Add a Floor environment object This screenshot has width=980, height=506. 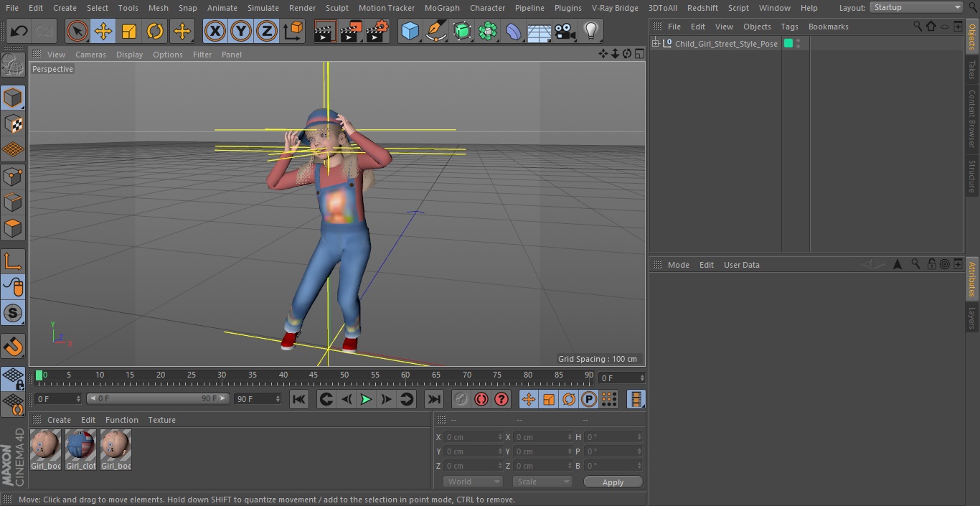pos(540,31)
